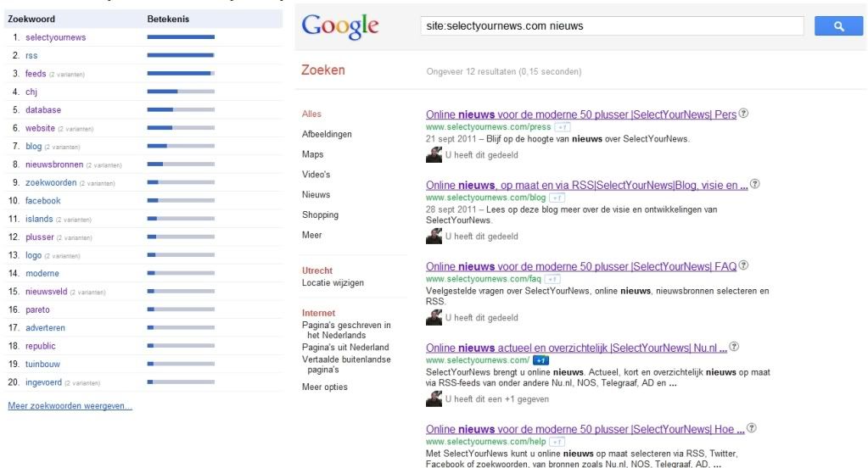
Task: Filter by Pagina's uit Nederland
Action: click(x=345, y=348)
